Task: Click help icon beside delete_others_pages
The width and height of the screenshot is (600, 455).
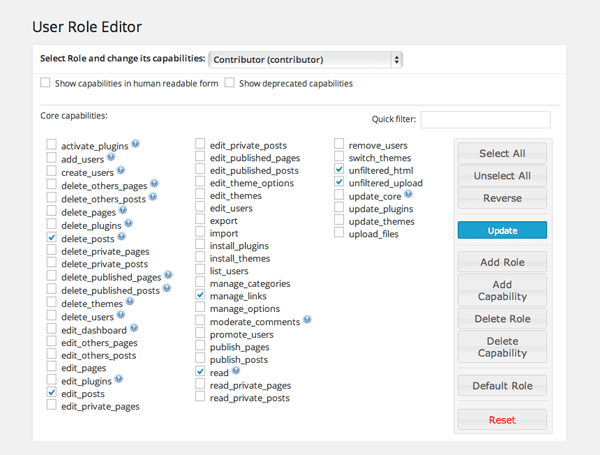Action: (154, 183)
